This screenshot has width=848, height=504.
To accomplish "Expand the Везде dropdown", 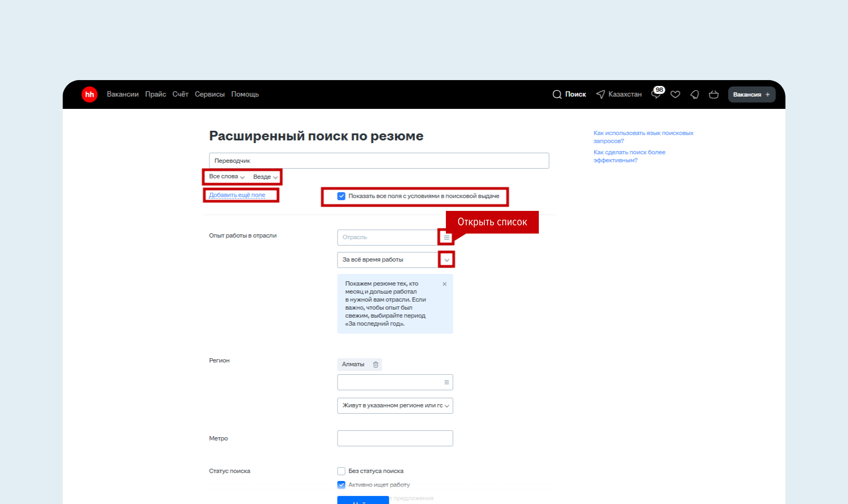I will (x=265, y=177).
